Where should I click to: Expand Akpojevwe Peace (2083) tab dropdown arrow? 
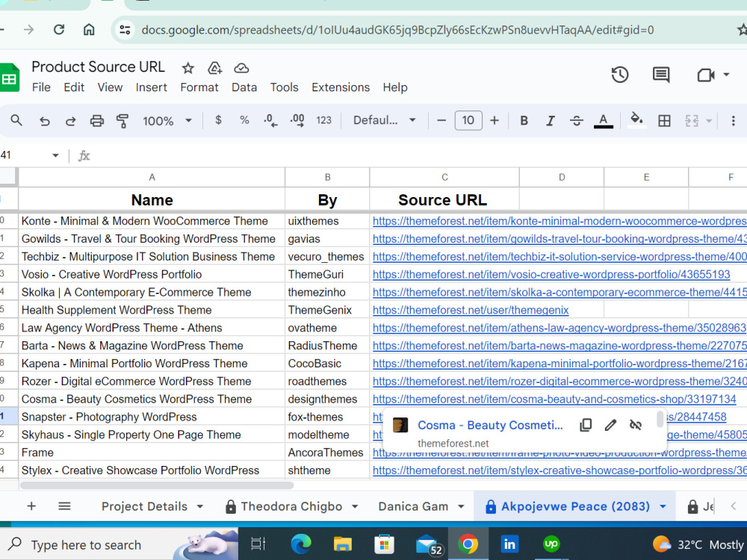tap(663, 507)
